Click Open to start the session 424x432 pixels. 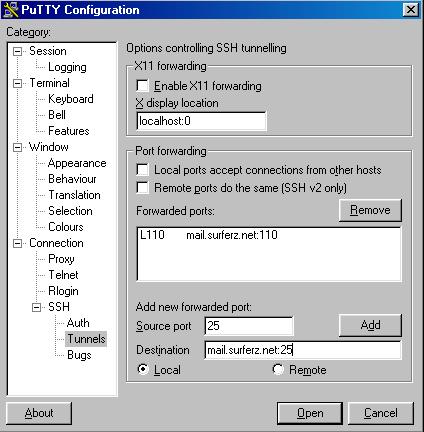coord(310,413)
